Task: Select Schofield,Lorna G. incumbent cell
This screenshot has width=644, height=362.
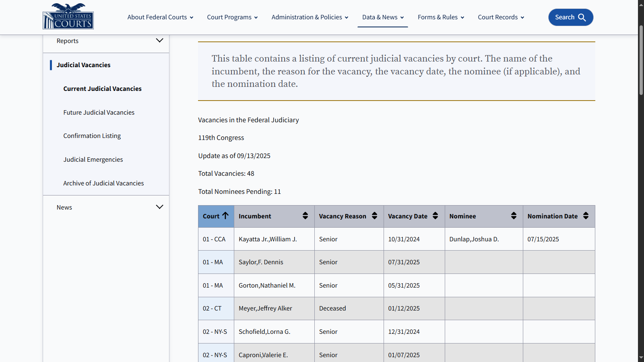Action: tap(274, 332)
